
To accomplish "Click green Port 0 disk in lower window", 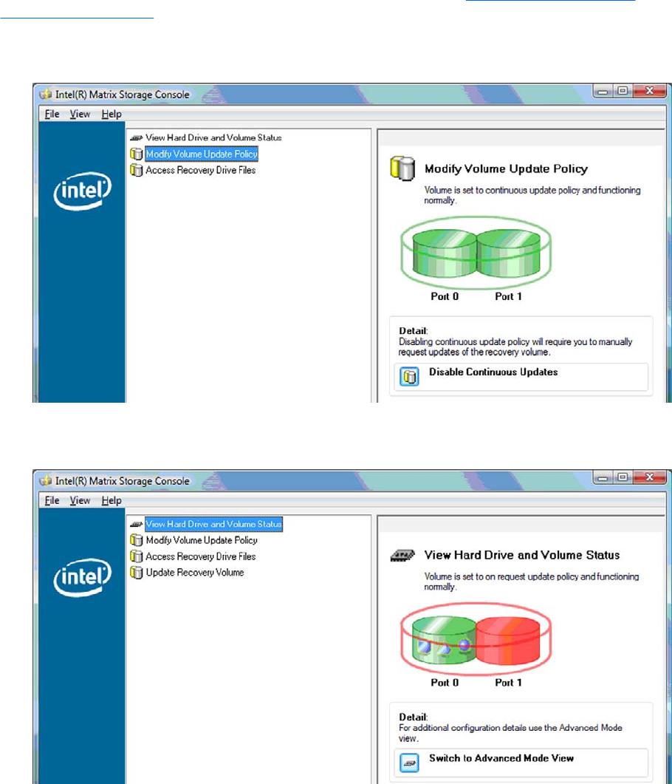I will coord(444,639).
